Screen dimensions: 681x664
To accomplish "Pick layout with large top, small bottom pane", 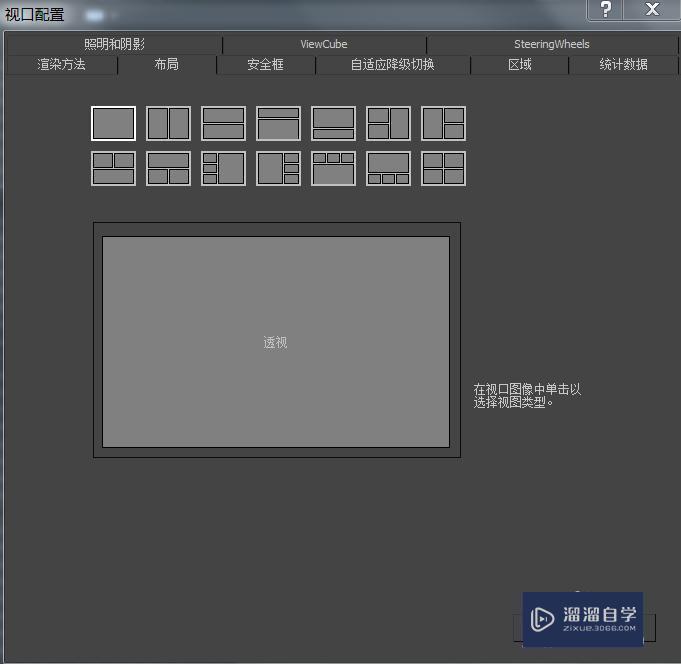I will [x=333, y=123].
